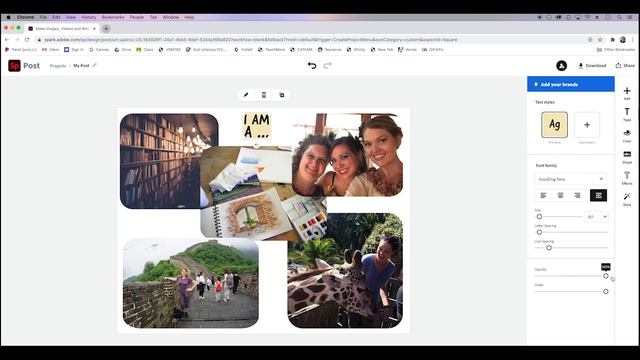Select the I AM A ... text box
The height and width of the screenshot is (360, 640).
(x=256, y=126)
